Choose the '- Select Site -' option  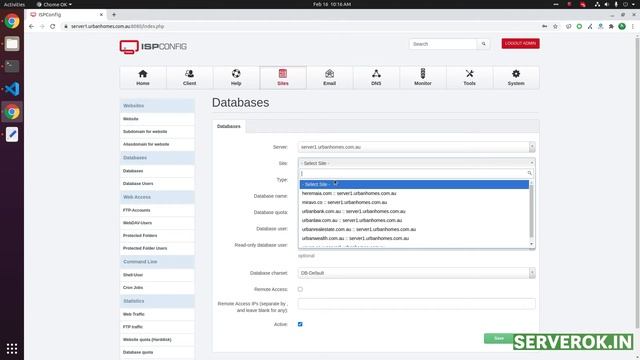(414, 184)
